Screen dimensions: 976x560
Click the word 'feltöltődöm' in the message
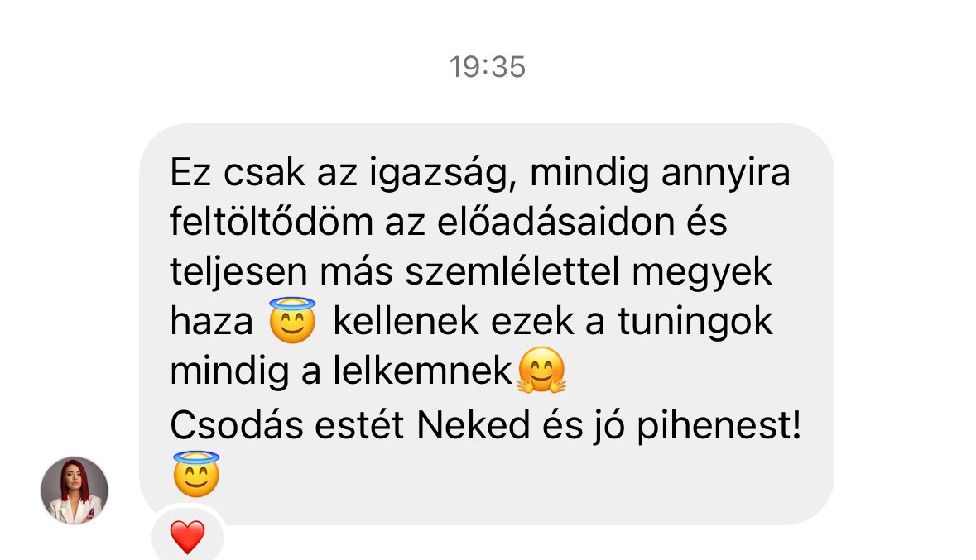coord(272,222)
